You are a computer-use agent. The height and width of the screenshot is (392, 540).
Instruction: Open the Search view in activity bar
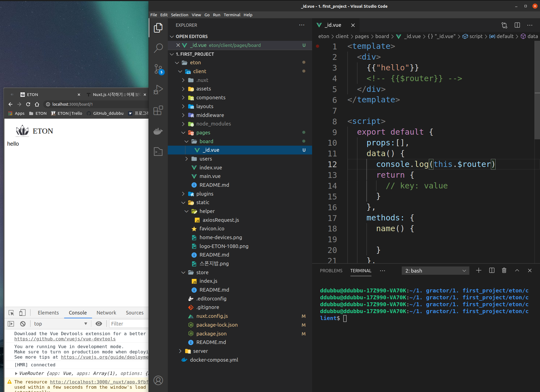[x=158, y=48]
